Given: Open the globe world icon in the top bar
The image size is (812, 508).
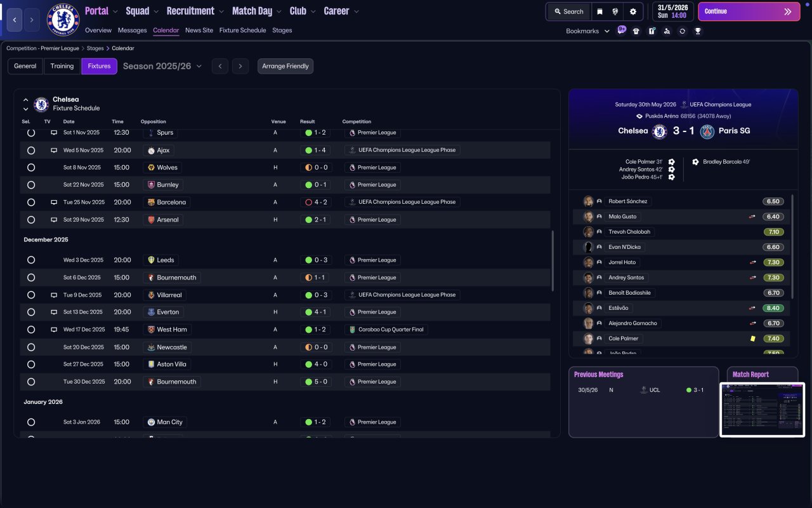Looking at the screenshot, I should (615, 11).
